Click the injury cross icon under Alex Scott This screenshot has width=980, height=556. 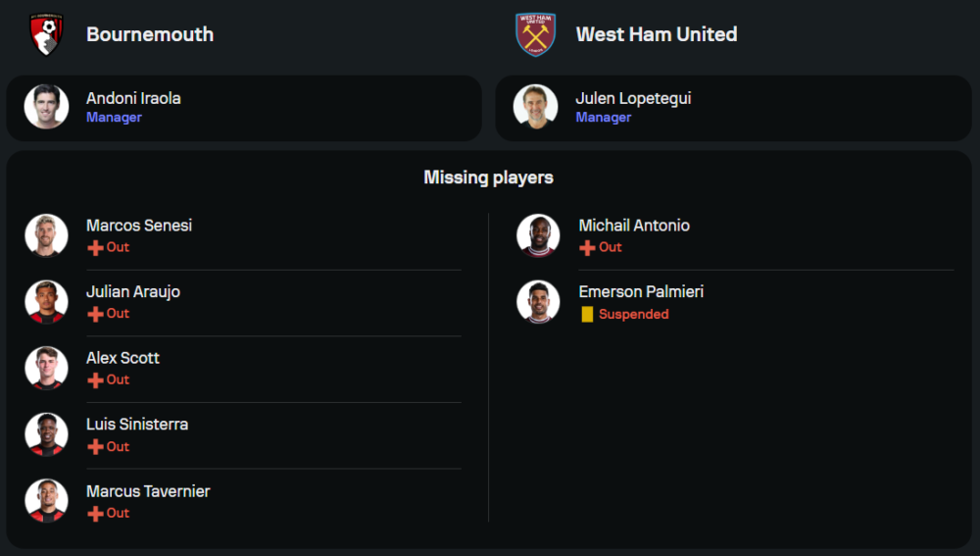95,380
